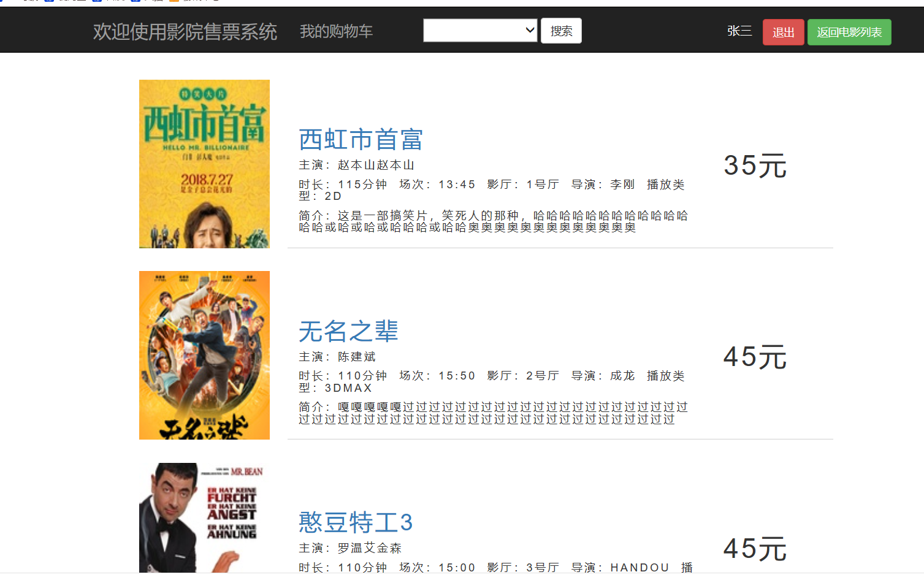
Task: Click the green 返回电影列表 button
Action: 849,32
